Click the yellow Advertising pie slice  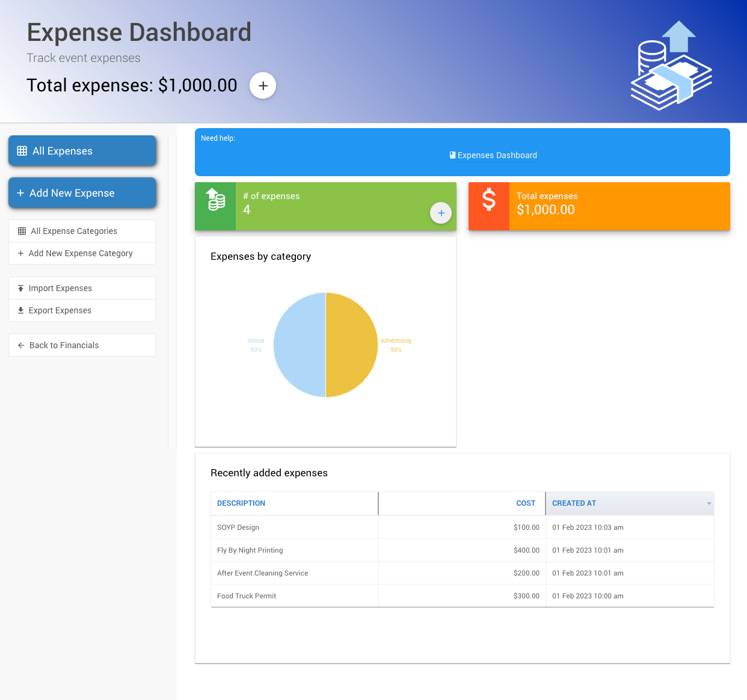pyautogui.click(x=352, y=345)
